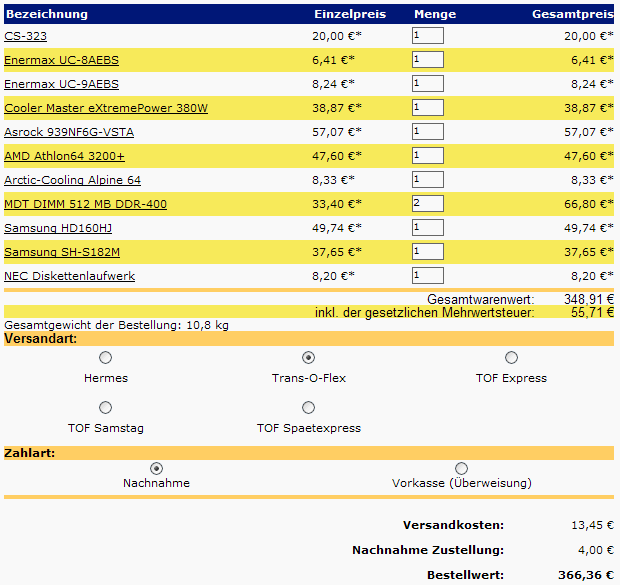Click quantity field for Samsung SH-S182M
The width and height of the screenshot is (620, 585).
point(428,252)
